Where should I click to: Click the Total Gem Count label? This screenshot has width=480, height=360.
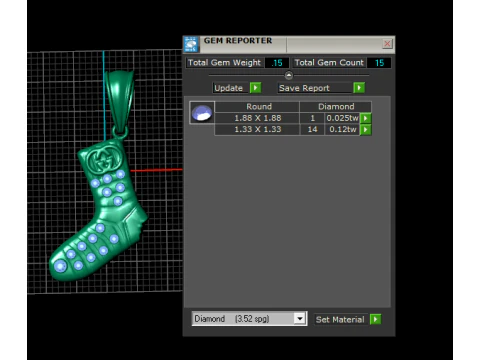[x=329, y=63]
